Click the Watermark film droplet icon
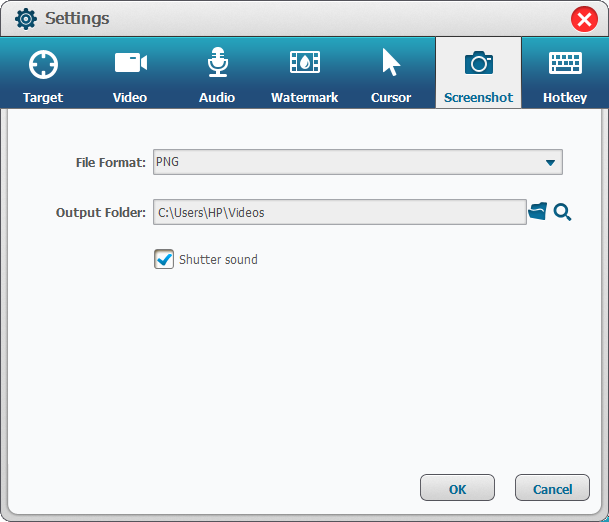 coord(304,64)
